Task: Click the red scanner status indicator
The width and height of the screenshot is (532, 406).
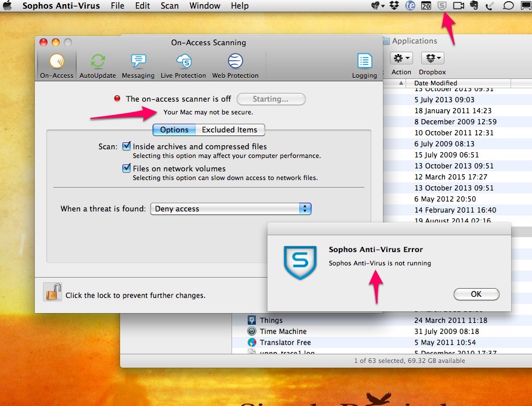Action: tap(117, 99)
